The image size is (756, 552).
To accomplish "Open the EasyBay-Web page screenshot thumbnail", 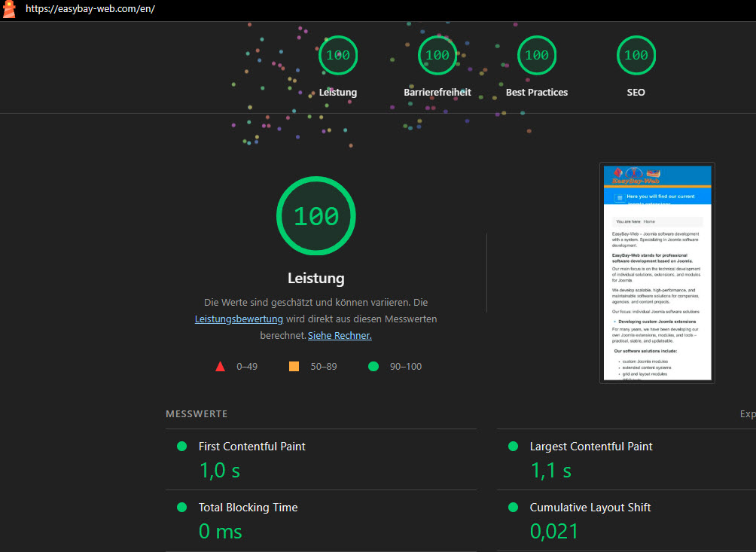I will pos(657,273).
